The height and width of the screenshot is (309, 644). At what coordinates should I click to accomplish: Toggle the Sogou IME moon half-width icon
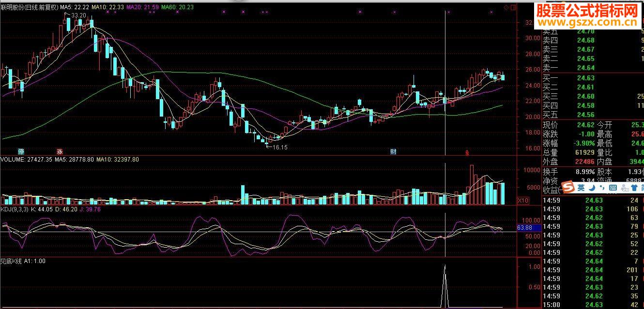[592, 188]
